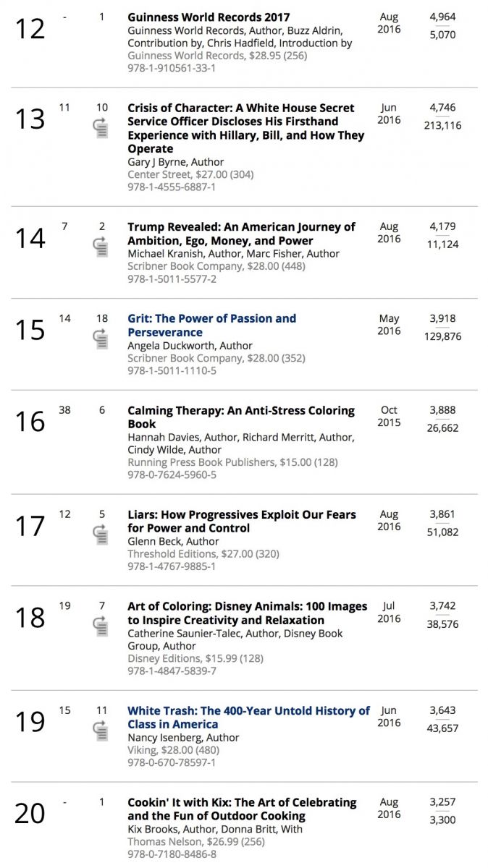Click the review icon beside Trump Revealed
Screen dimensions: 488x868
pyautogui.click(x=101, y=247)
